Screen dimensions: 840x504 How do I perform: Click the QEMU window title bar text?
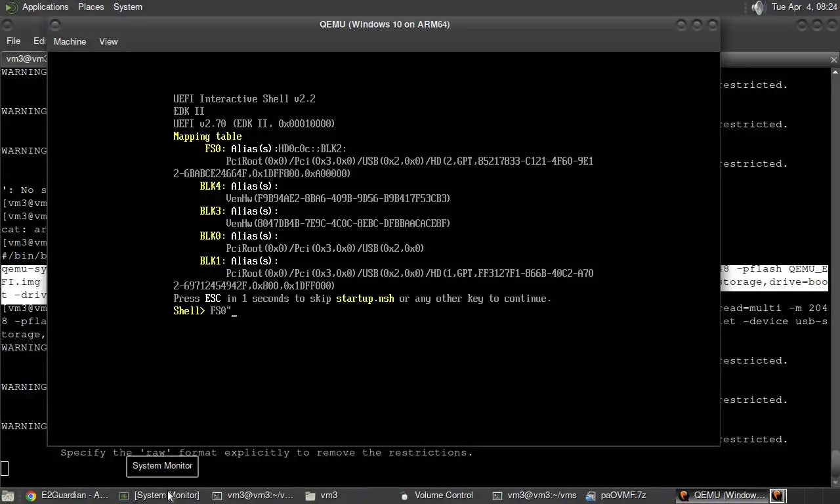385,24
